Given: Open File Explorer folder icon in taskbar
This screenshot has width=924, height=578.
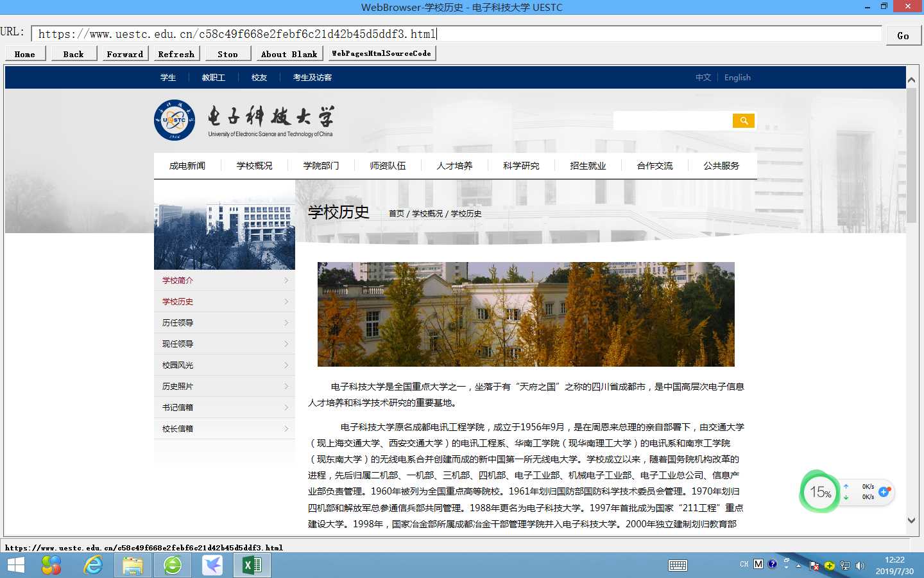Looking at the screenshot, I should tap(133, 565).
